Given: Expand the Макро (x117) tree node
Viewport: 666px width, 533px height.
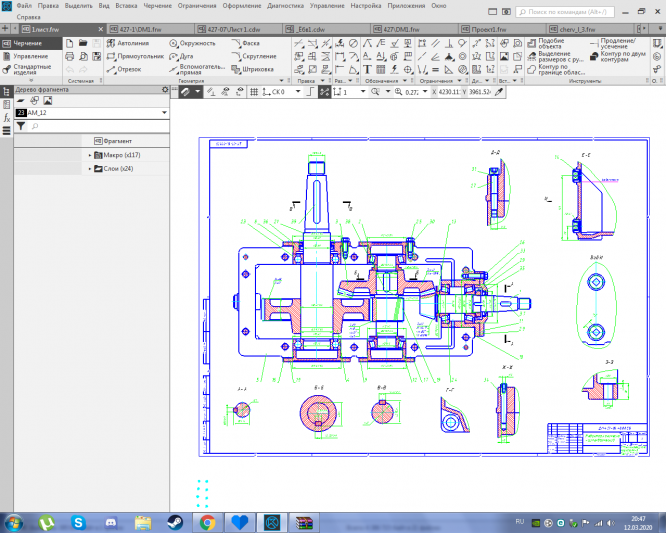Looking at the screenshot, I should [90, 155].
